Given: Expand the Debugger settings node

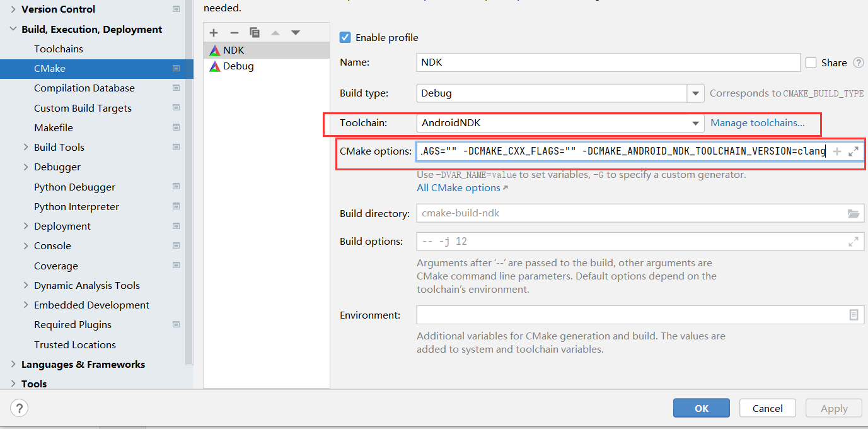Looking at the screenshot, I should [25, 167].
